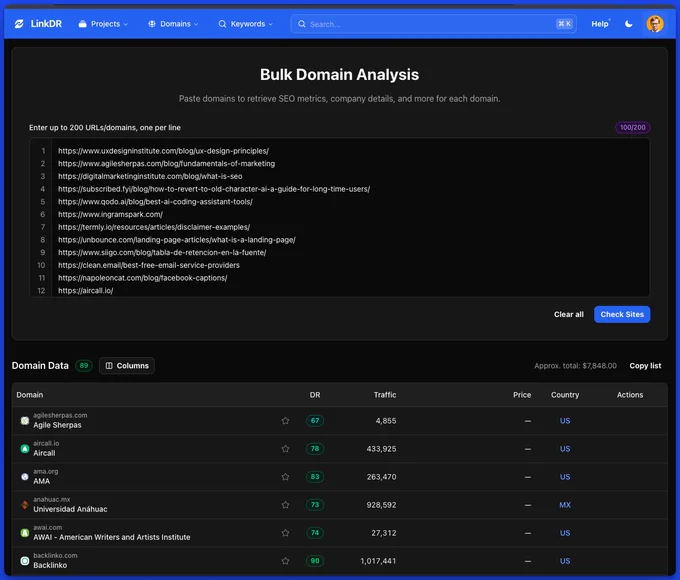Click the AMA favicon icon
Image resolution: width=680 pixels, height=580 pixels.
(x=25, y=476)
